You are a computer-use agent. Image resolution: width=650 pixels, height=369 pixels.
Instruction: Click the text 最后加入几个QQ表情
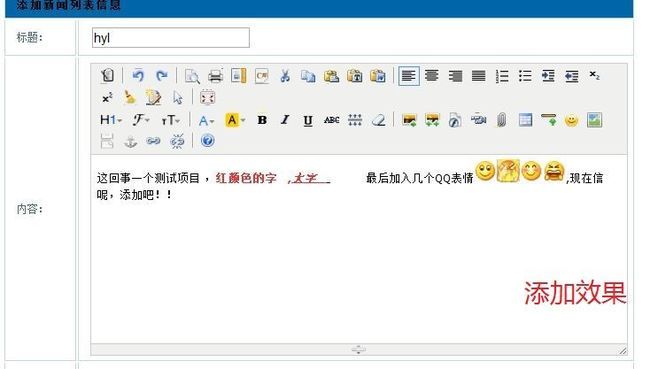tap(420, 178)
